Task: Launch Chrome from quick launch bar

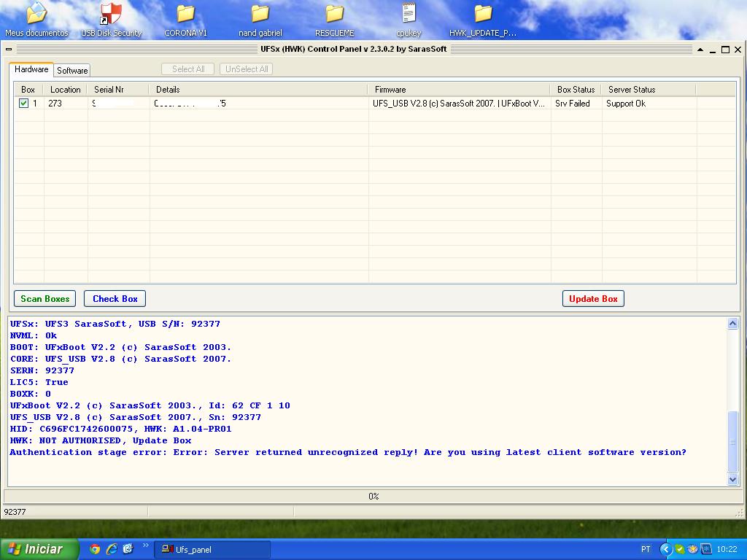Action: tap(95, 549)
